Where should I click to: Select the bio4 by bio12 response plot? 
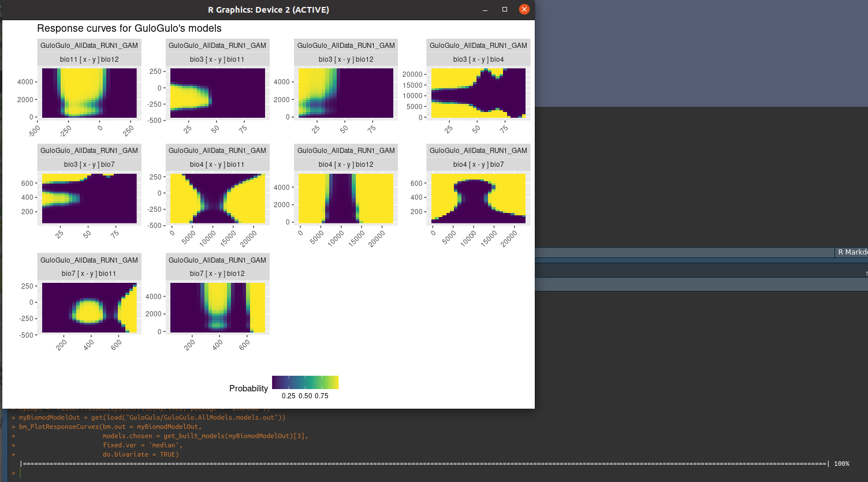click(345, 198)
